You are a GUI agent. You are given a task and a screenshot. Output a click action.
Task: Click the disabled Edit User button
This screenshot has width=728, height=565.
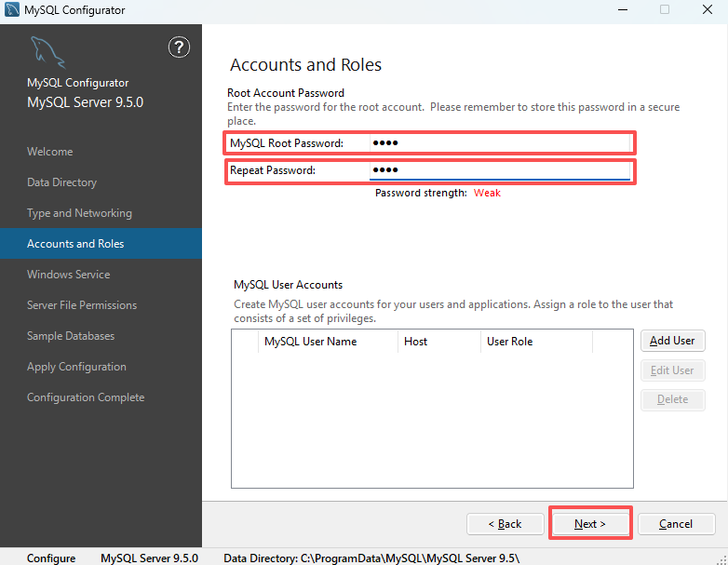(x=672, y=370)
